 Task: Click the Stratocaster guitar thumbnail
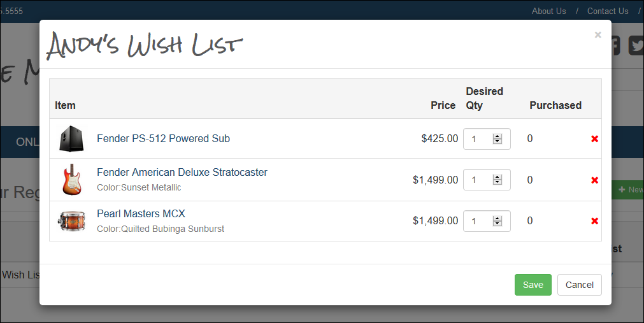coord(72,180)
